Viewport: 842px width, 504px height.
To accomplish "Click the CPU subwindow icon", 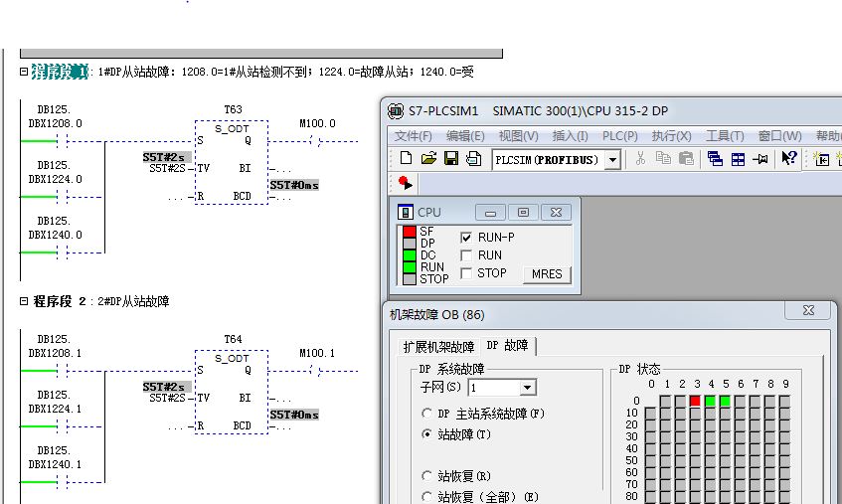I will pyautogui.click(x=405, y=213).
